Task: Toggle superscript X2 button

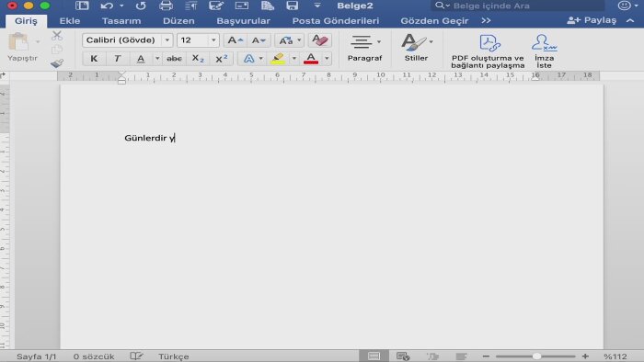Action: [x=221, y=59]
